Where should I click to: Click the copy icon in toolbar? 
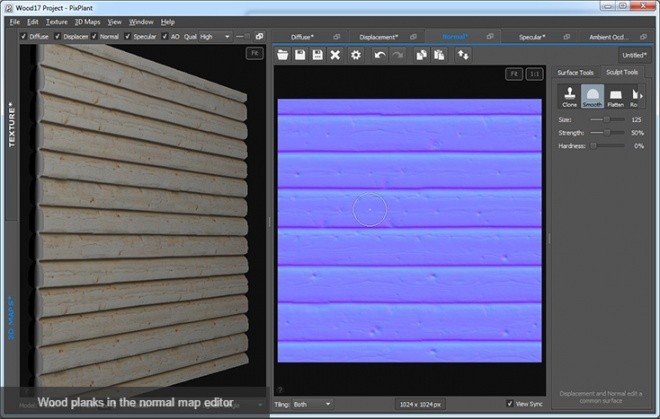tap(421, 55)
